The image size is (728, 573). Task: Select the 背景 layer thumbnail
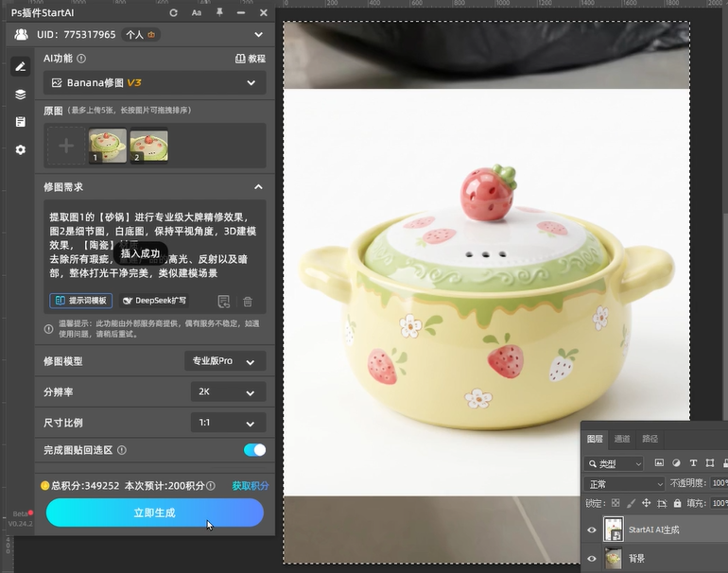(613, 558)
